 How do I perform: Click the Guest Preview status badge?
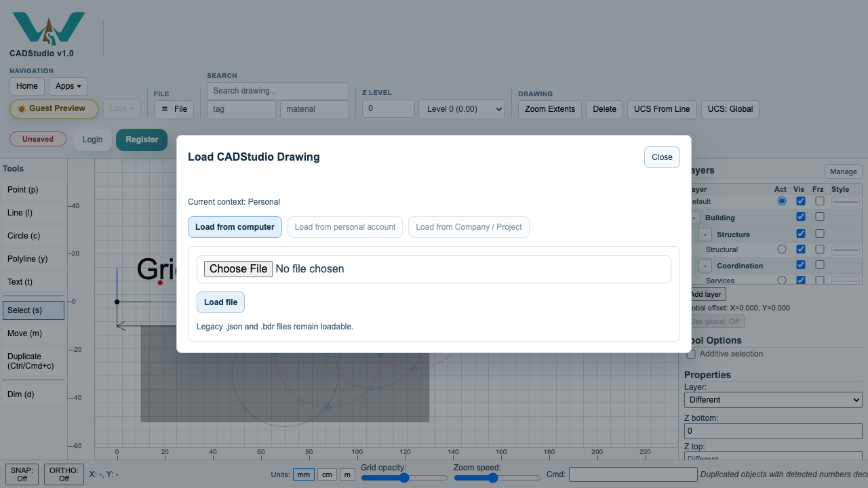tap(54, 108)
